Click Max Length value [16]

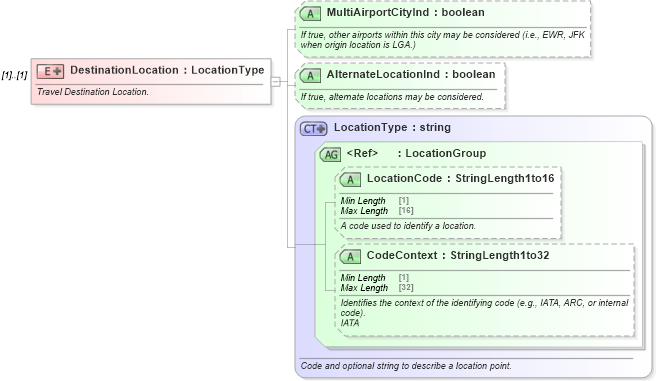coord(406,211)
